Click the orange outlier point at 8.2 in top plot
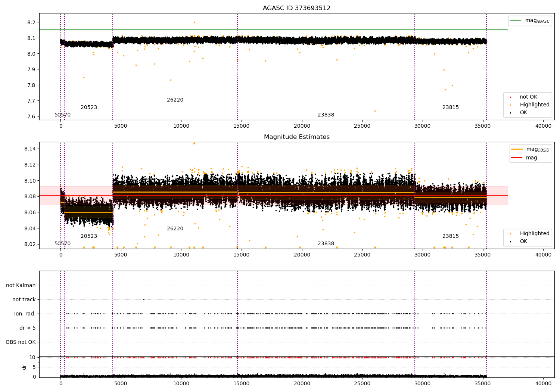Screen dimensions: 560x392 (194, 22)
